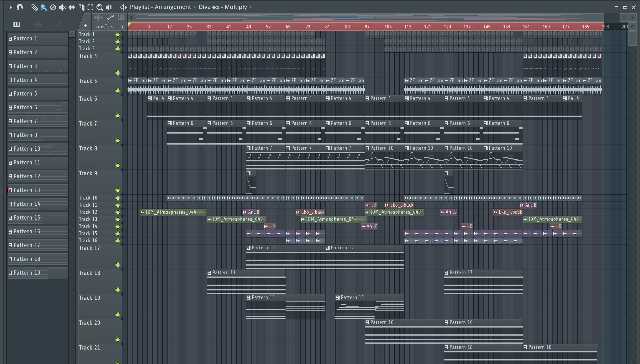Show automation clips in the picker panel
Screen dimensions: 640x364
point(58,24)
